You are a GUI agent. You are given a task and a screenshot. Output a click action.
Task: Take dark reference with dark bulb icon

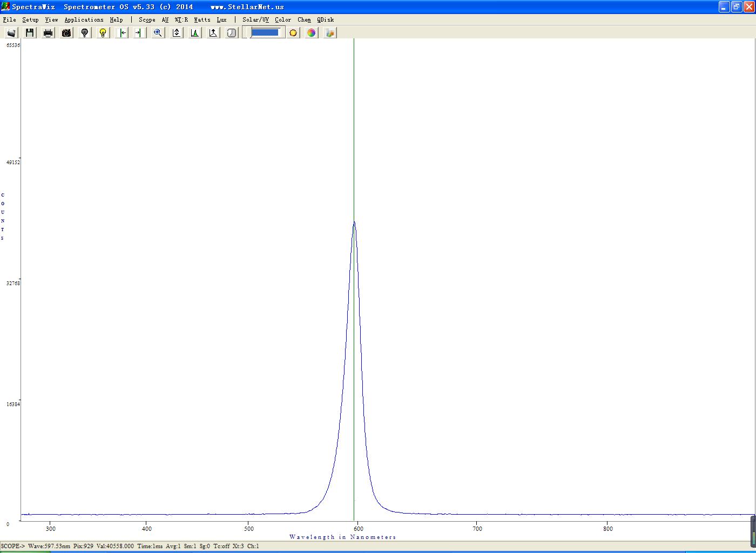[85, 33]
